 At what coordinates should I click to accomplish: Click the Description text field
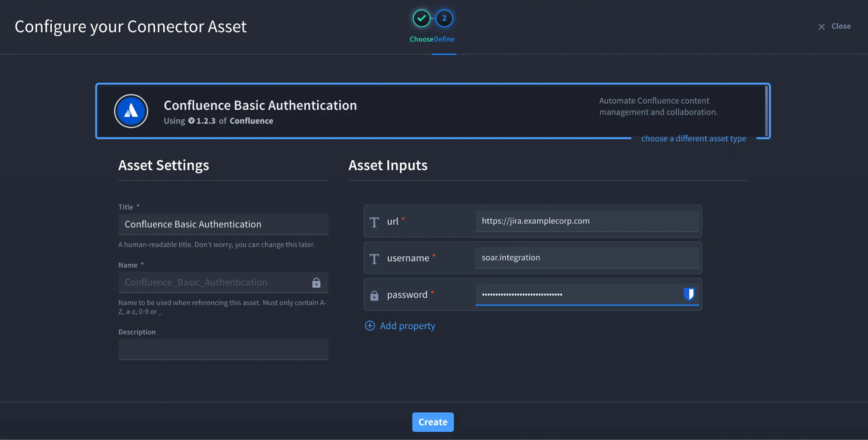pyautogui.click(x=223, y=349)
